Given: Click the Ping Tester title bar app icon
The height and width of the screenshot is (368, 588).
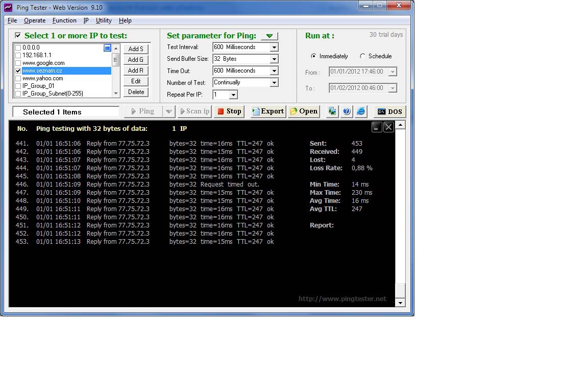Looking at the screenshot, I should pyautogui.click(x=8, y=7).
